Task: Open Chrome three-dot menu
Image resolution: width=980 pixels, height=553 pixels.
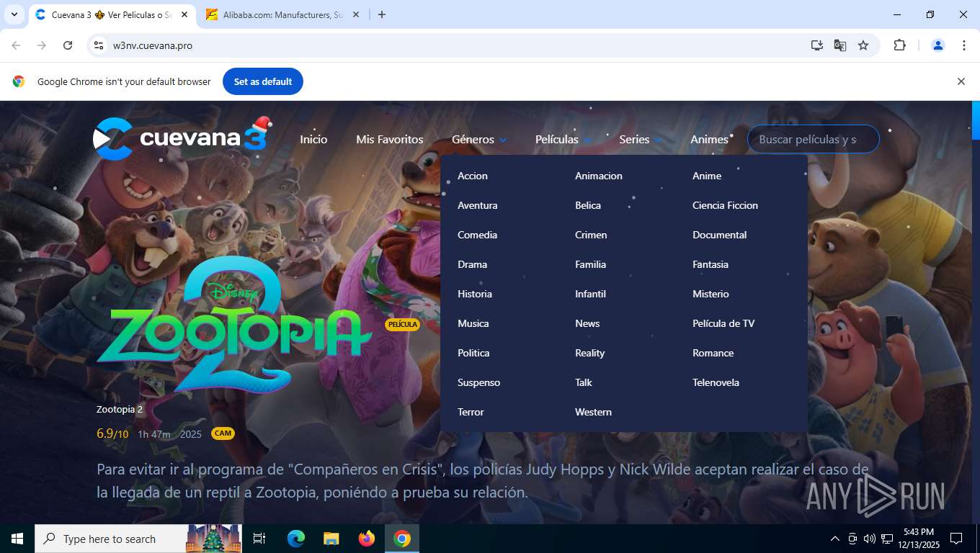Action: tap(964, 45)
